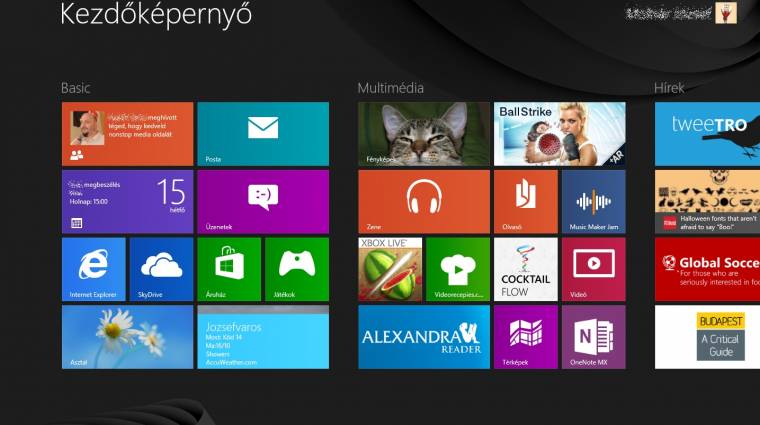Open the tweeTRO tile
This screenshot has width=760, height=425.
708,134
